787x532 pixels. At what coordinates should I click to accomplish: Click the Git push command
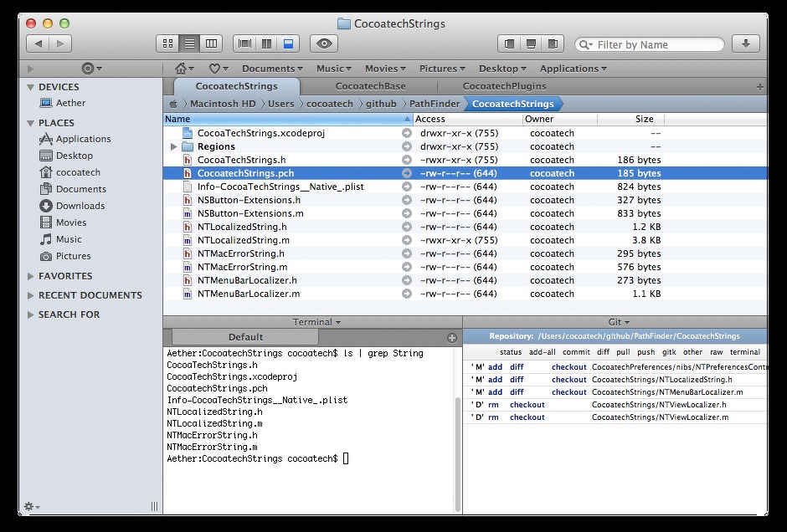point(646,352)
